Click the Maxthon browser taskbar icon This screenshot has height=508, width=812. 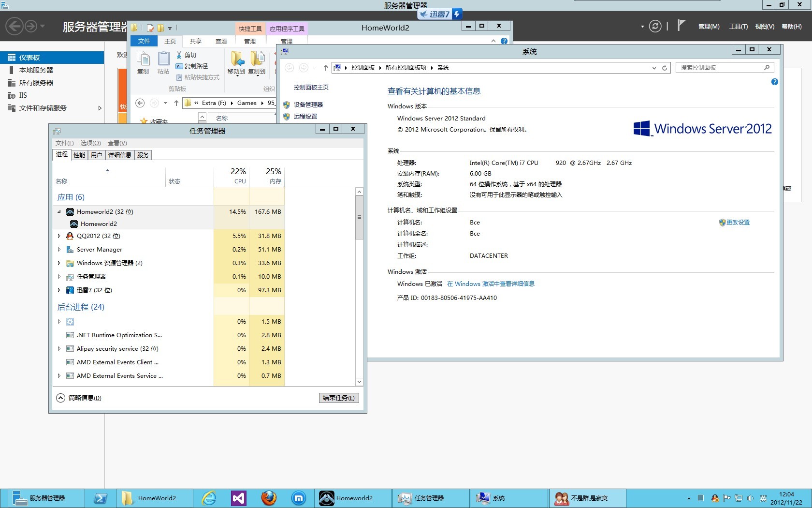point(299,498)
